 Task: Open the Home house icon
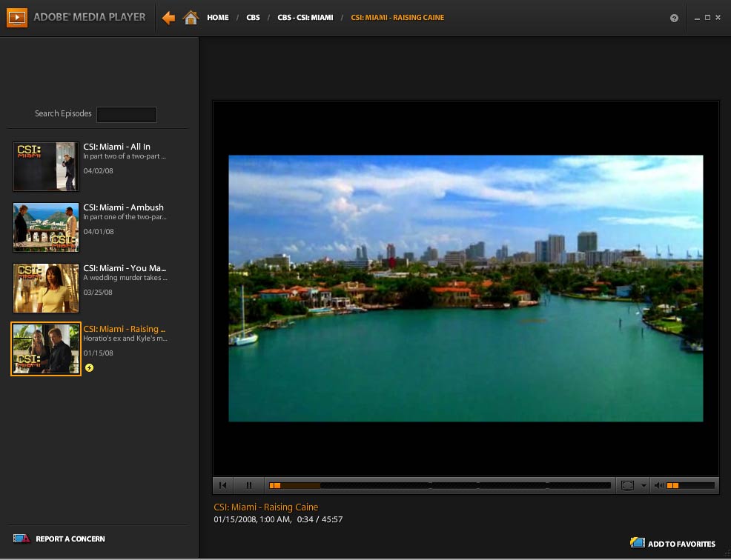[191, 18]
